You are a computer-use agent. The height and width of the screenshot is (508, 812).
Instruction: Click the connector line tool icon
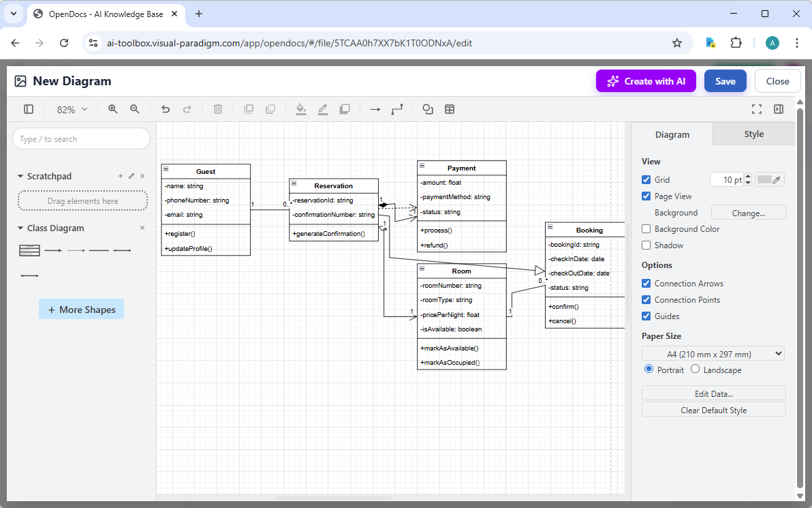point(399,109)
